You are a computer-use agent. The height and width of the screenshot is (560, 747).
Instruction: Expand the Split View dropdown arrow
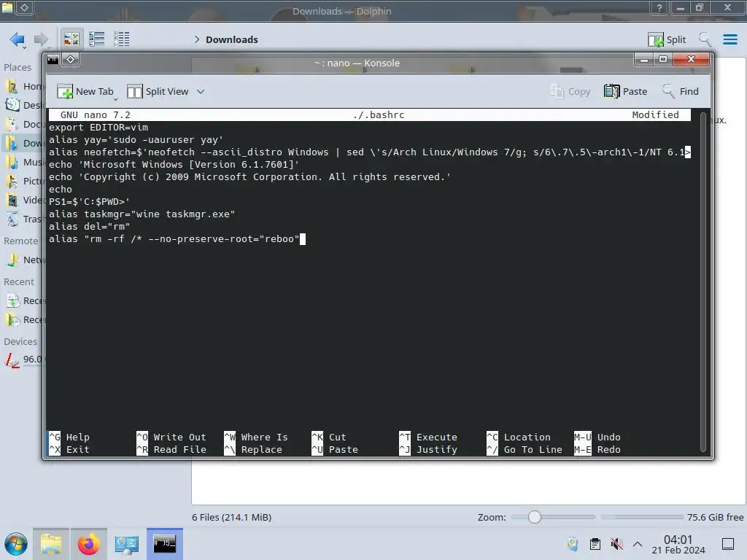[x=201, y=91]
